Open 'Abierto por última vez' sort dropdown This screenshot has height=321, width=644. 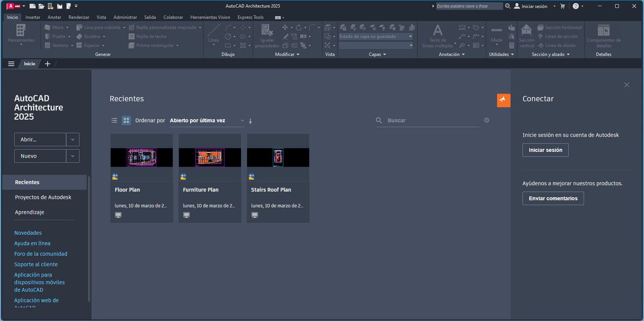click(207, 121)
